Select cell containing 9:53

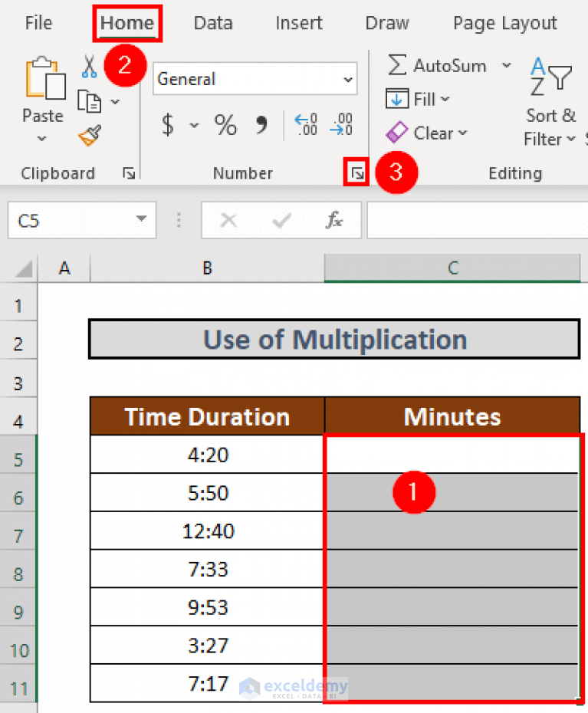pyautogui.click(x=207, y=607)
